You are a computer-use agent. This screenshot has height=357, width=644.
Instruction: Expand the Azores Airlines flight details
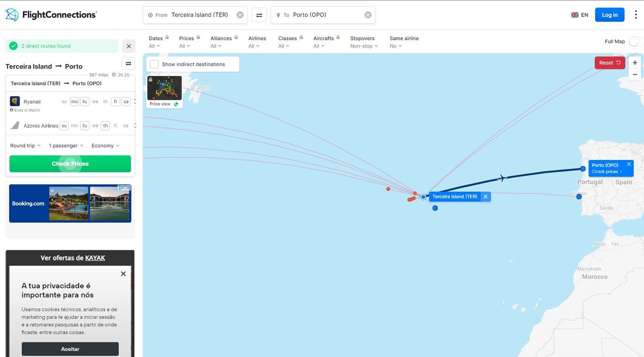click(x=135, y=126)
